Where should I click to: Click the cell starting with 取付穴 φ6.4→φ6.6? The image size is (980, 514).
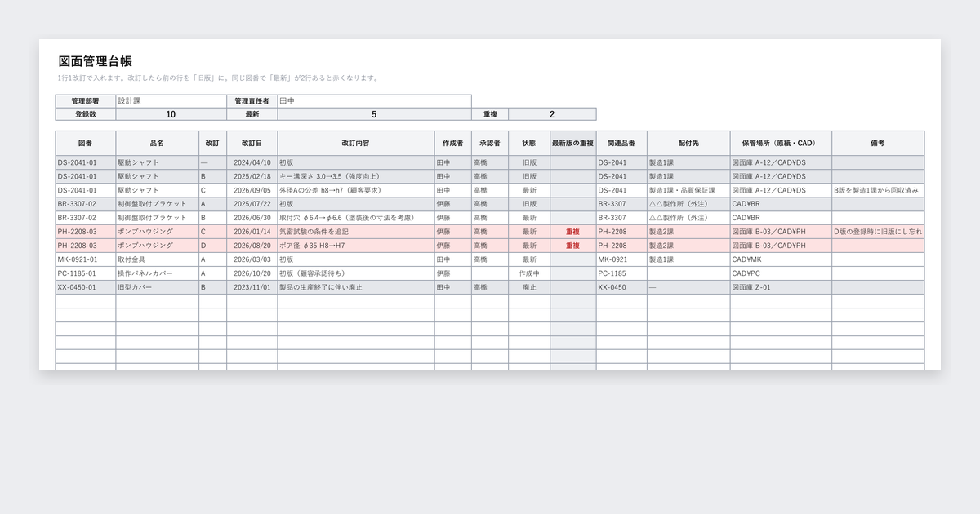pos(355,218)
